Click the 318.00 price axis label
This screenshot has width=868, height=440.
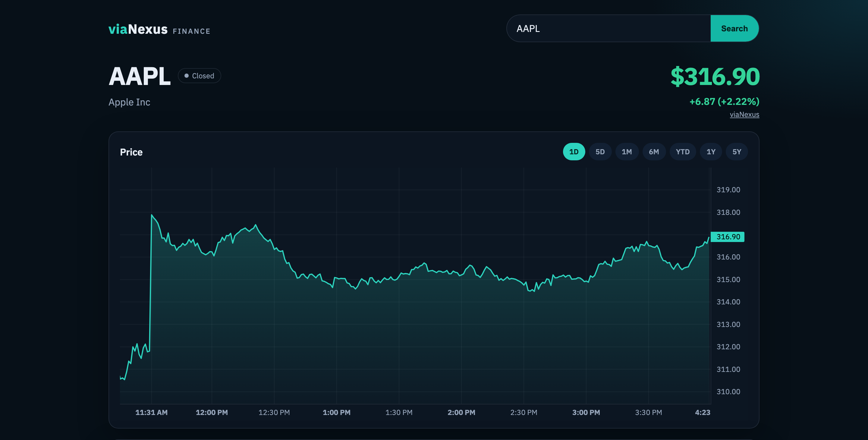coord(728,212)
